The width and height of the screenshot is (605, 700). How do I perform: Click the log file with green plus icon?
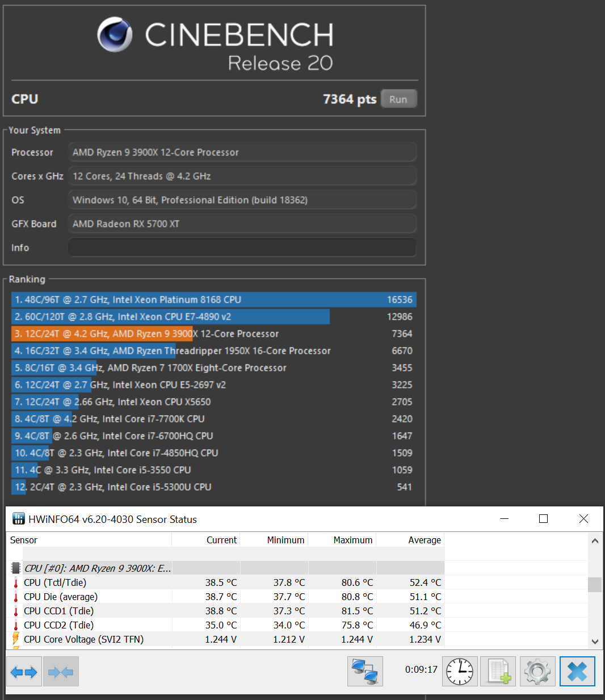498,672
